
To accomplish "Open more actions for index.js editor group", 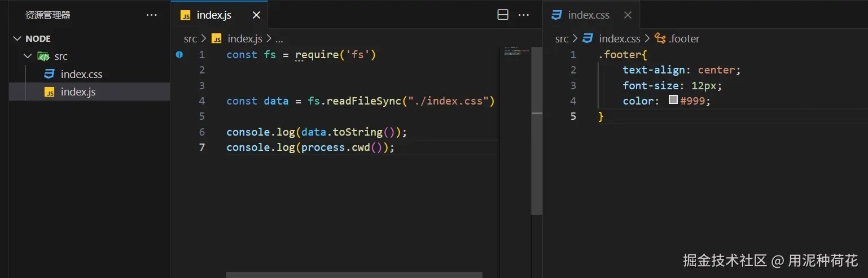I will (524, 15).
